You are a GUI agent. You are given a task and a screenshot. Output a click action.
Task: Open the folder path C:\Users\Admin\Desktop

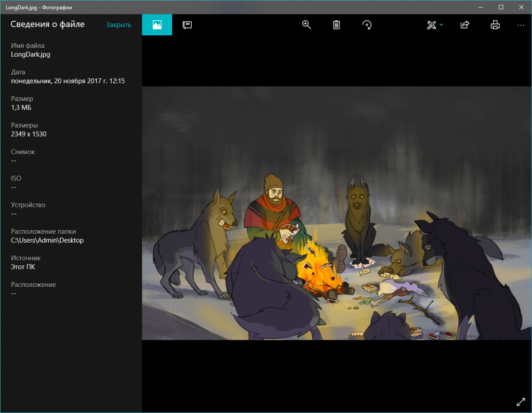47,241
